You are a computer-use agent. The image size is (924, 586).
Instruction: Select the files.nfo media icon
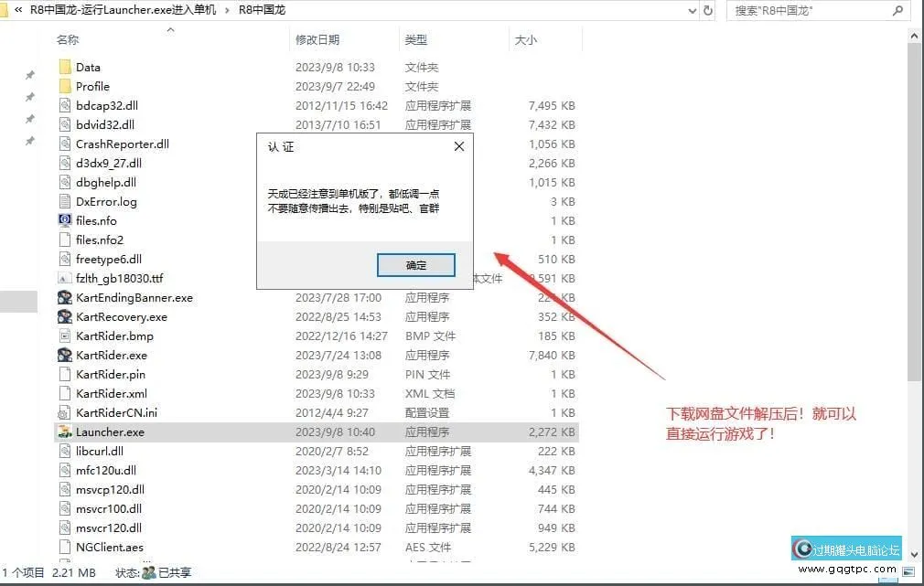coord(64,220)
